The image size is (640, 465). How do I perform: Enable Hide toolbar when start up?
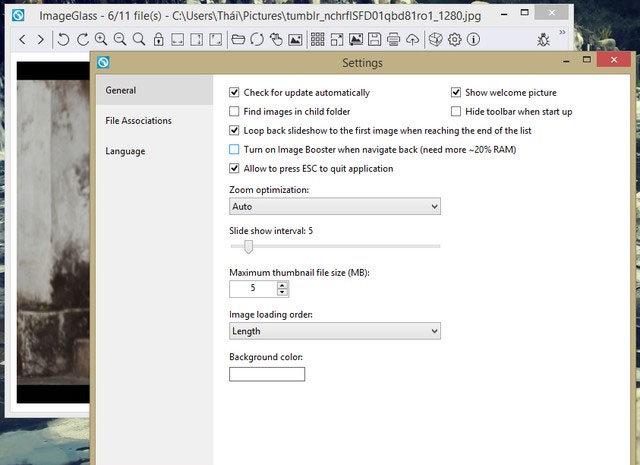click(456, 111)
